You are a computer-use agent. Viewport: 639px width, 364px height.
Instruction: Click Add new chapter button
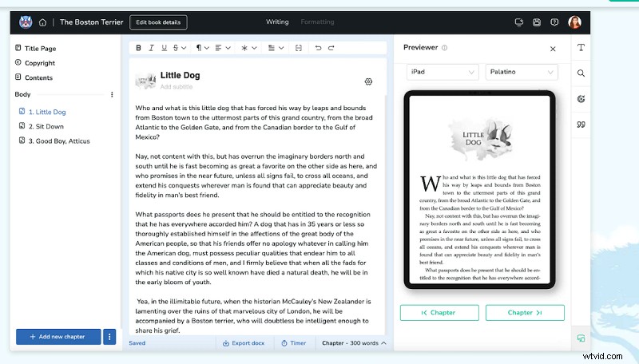tap(58, 337)
